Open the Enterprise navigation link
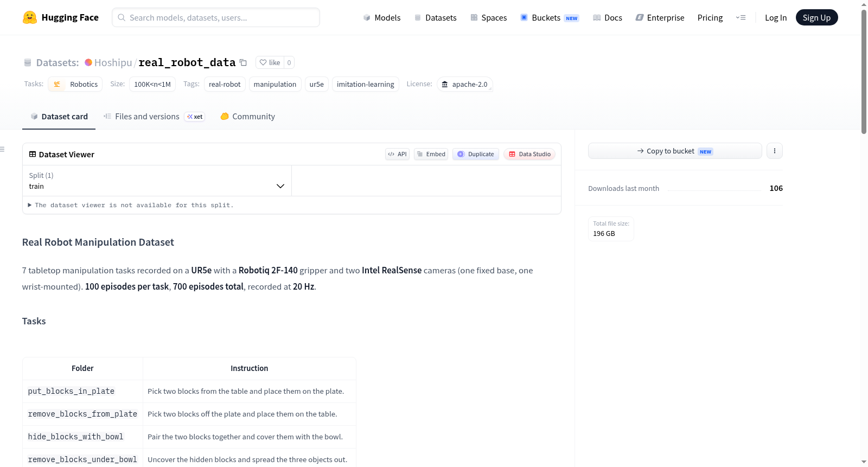The image size is (868, 467). coord(660,18)
